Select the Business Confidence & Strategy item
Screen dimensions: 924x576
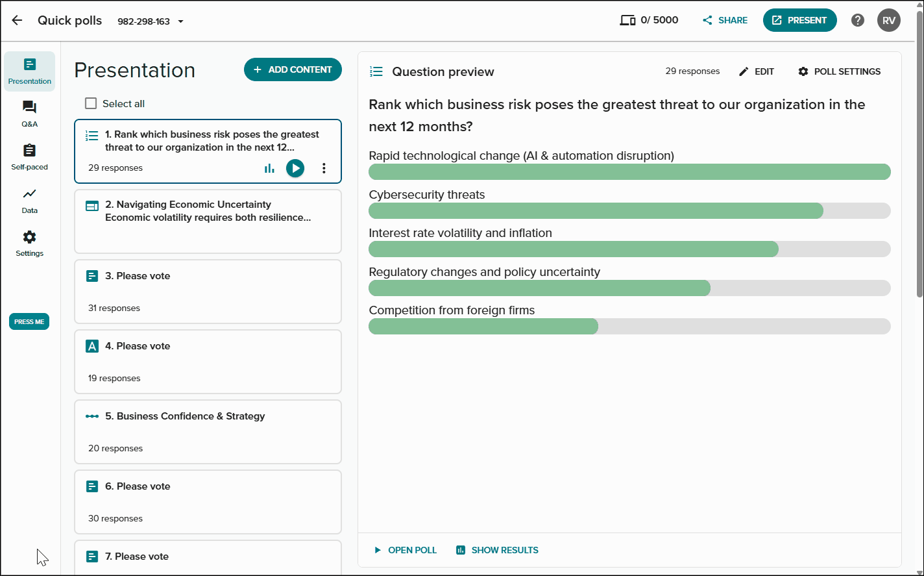[x=208, y=432]
